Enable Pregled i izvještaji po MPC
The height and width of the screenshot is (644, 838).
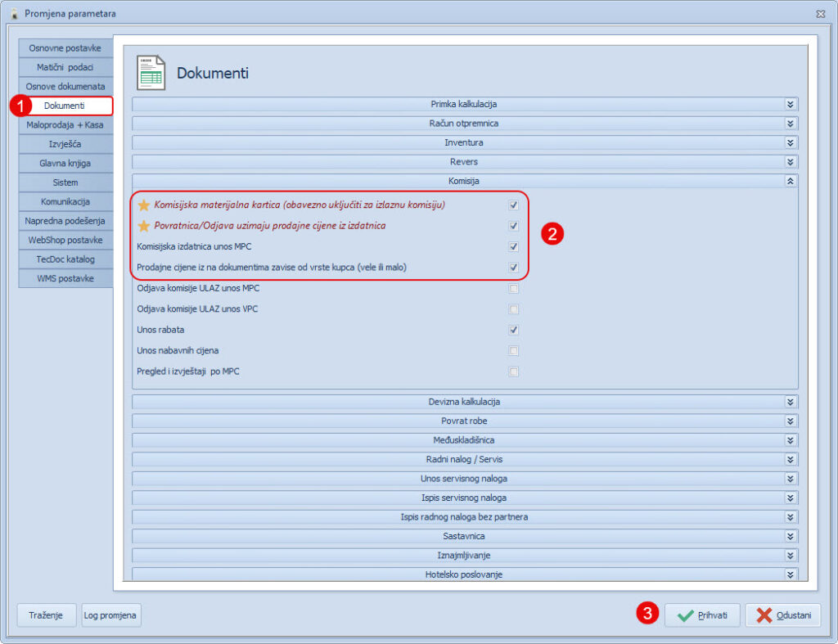(x=513, y=372)
